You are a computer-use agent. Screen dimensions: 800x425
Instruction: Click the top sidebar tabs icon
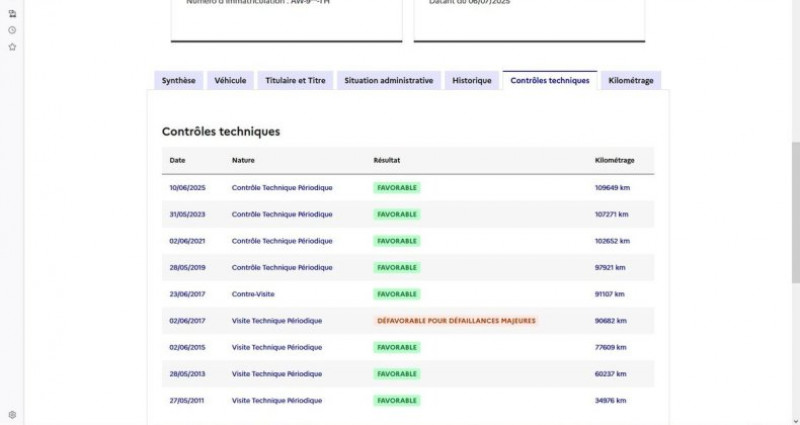[x=12, y=14]
